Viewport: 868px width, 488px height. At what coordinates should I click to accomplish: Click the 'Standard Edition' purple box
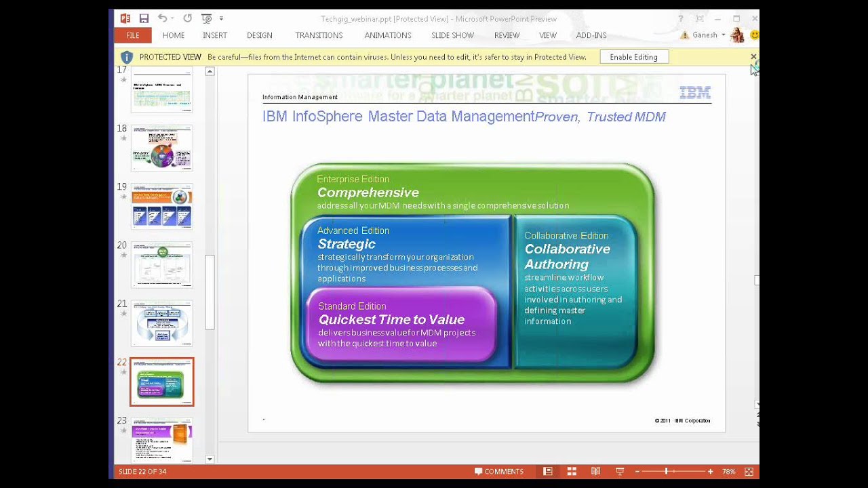(401, 324)
